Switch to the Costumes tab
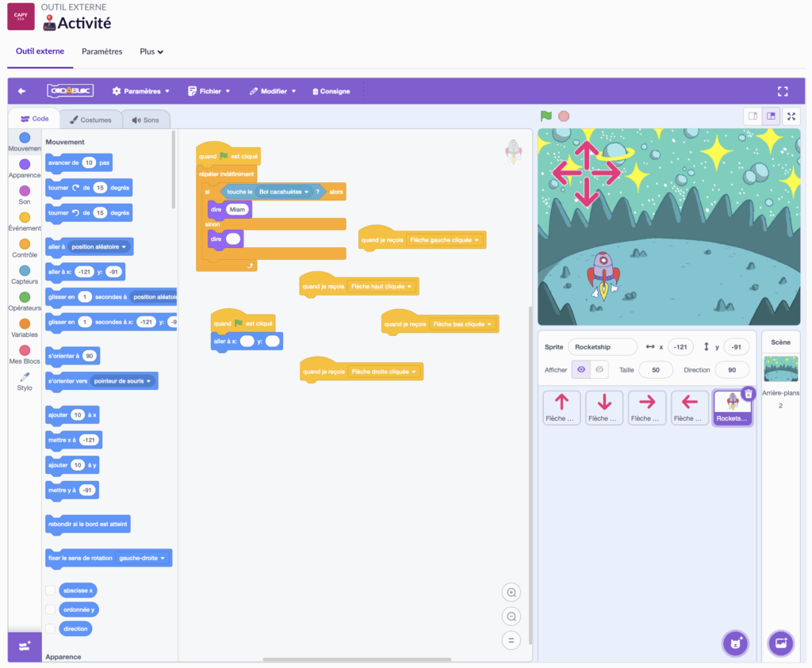Viewport: 812px width, 668px height. coord(90,120)
